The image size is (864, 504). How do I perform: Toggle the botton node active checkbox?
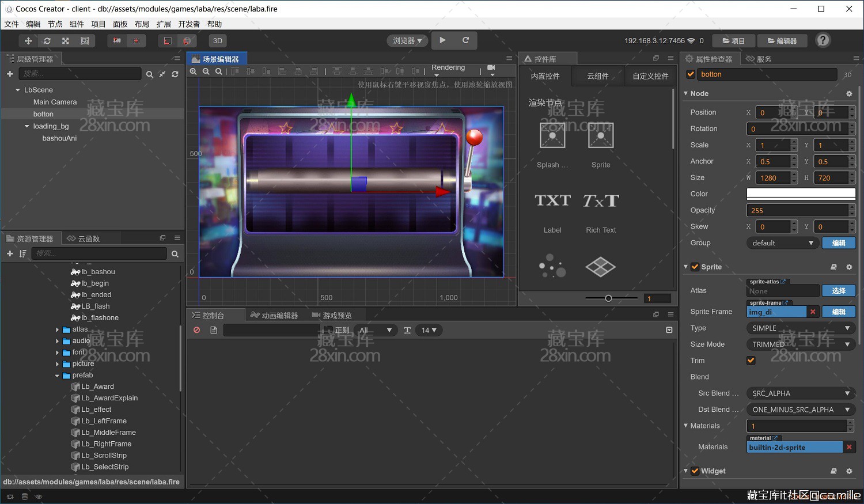[691, 74]
